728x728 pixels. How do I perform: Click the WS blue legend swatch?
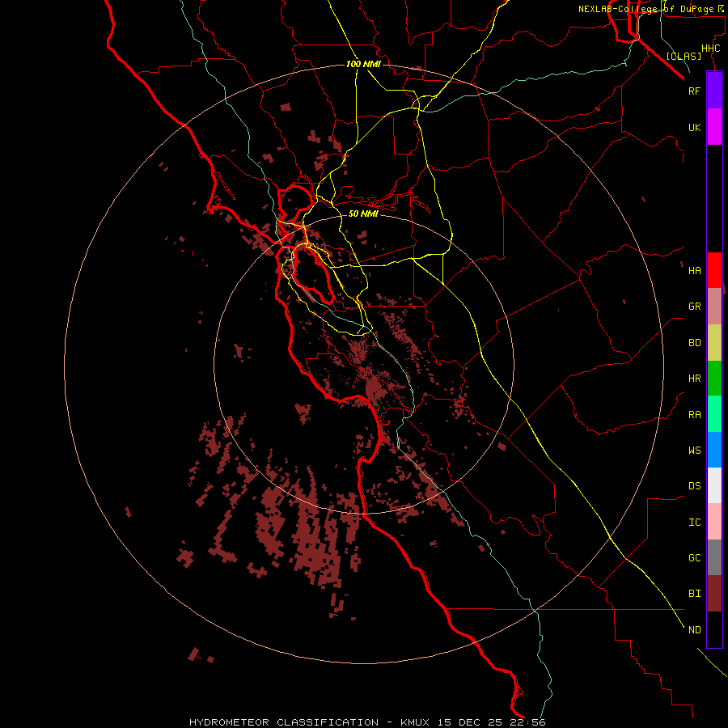(x=714, y=450)
